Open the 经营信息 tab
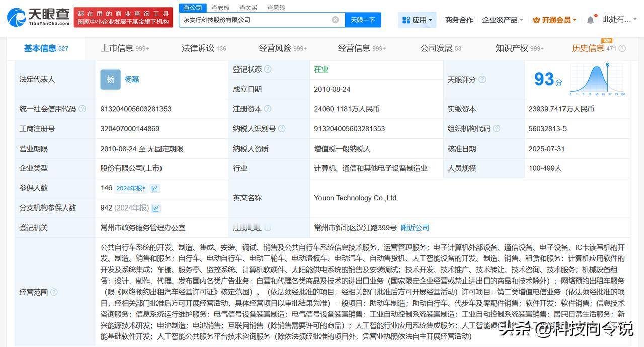The height and width of the screenshot is (347, 644). pos(362,48)
